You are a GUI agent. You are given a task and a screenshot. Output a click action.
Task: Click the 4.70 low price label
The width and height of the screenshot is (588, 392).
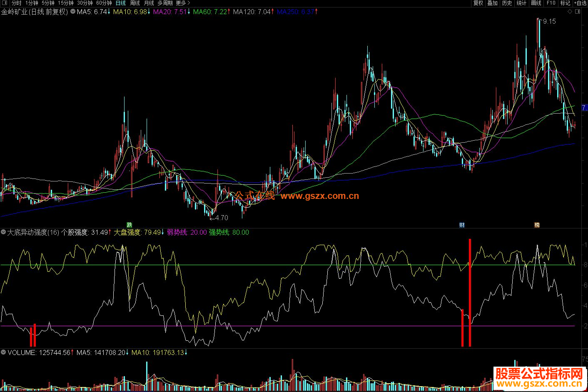(222, 218)
